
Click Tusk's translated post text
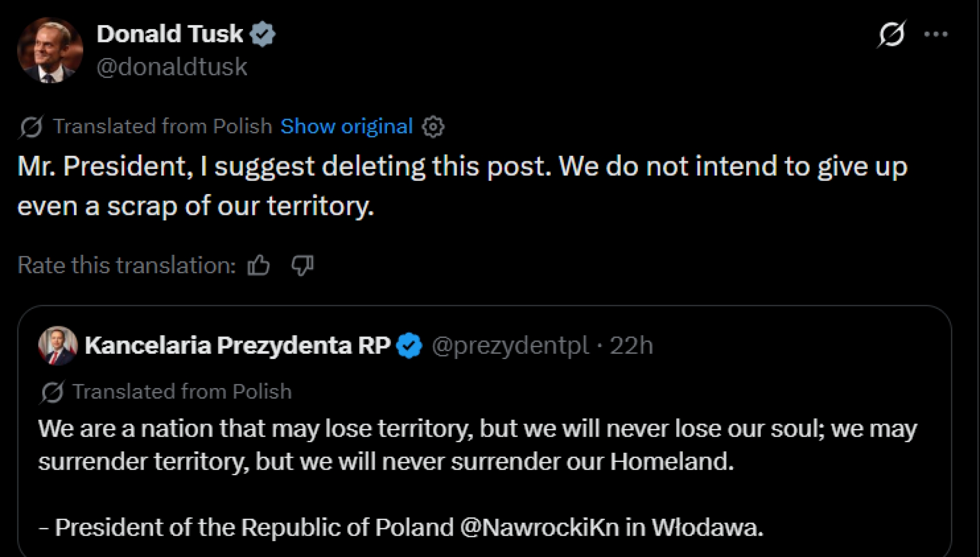pos(462,186)
